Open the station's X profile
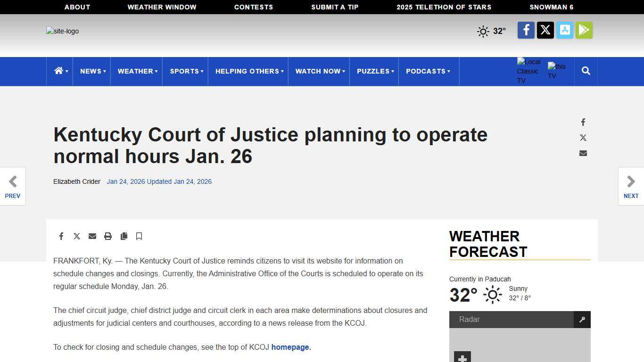Screen dimensions: 644x362 tap(545, 30)
